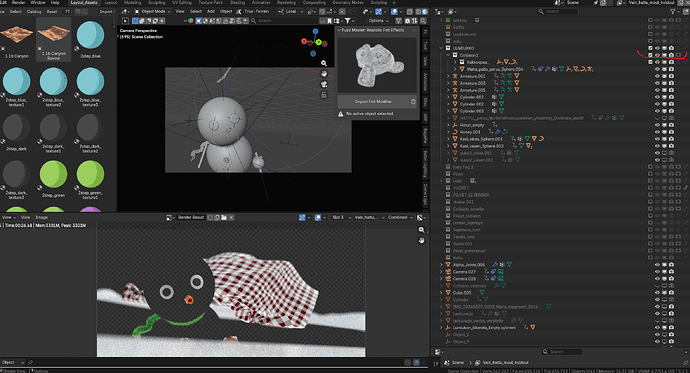The width and height of the screenshot is (690, 373).
Task: Click the Alpha_Joints.005 modifier wrench icon
Action: [495, 265]
